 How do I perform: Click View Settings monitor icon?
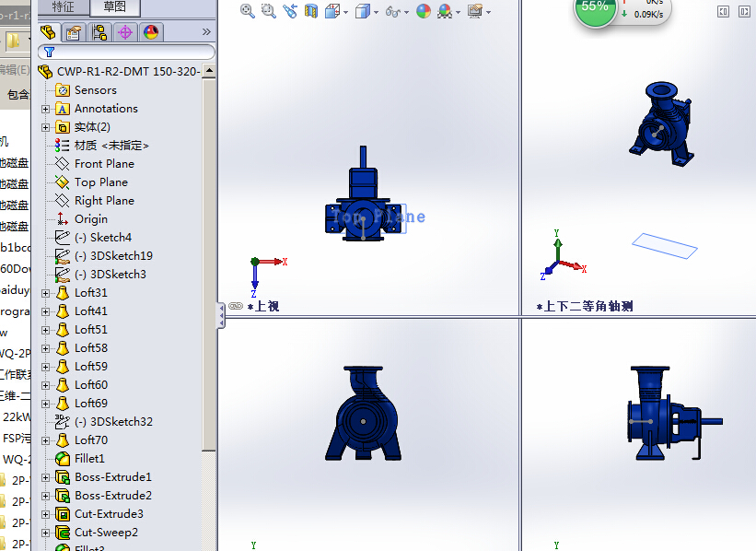(475, 11)
